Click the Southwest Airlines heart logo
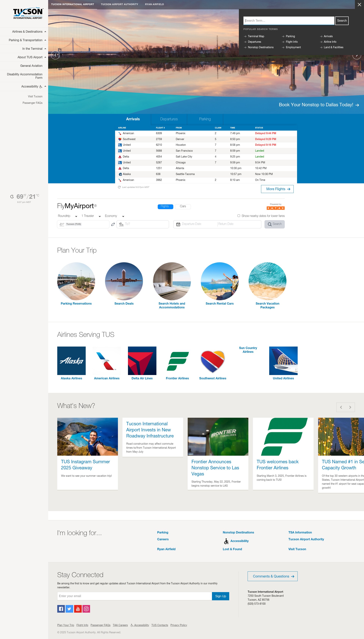The width and height of the screenshot is (364, 639). click(x=213, y=361)
